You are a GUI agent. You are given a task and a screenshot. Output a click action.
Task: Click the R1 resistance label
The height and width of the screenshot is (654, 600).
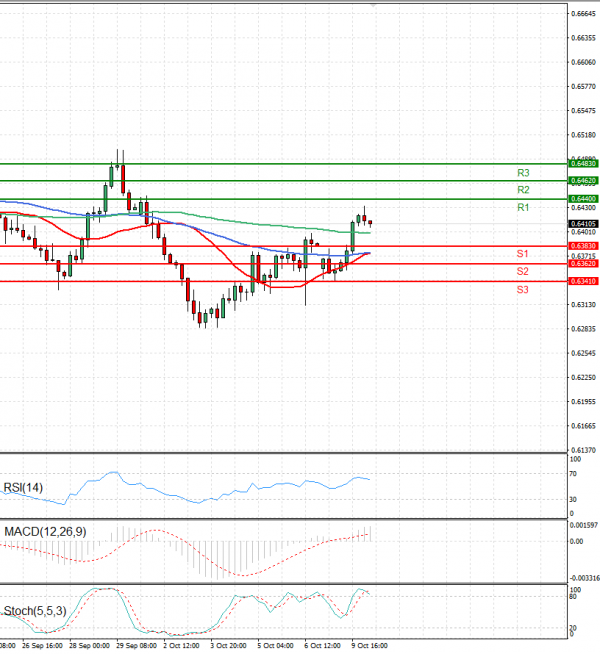click(x=523, y=207)
